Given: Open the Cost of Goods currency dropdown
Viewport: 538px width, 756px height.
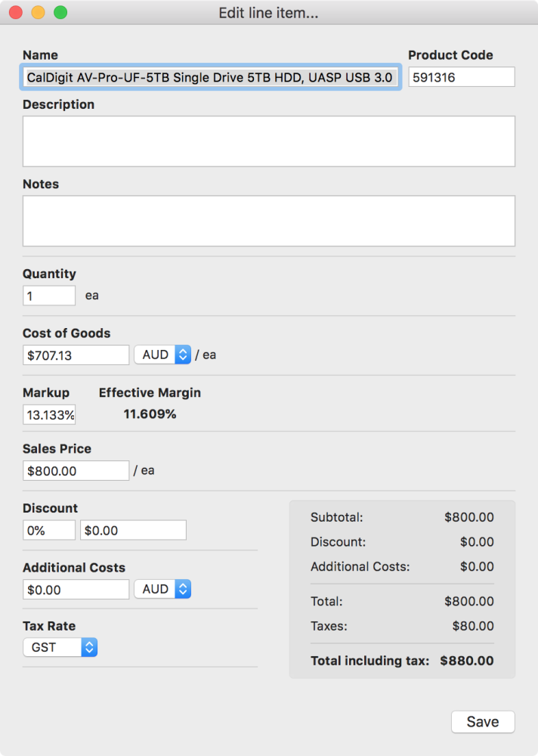Looking at the screenshot, I should click(x=162, y=355).
